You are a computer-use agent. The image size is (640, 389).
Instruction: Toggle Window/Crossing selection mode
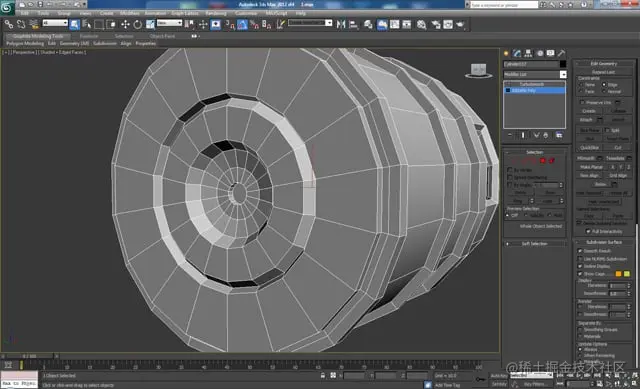click(111, 24)
